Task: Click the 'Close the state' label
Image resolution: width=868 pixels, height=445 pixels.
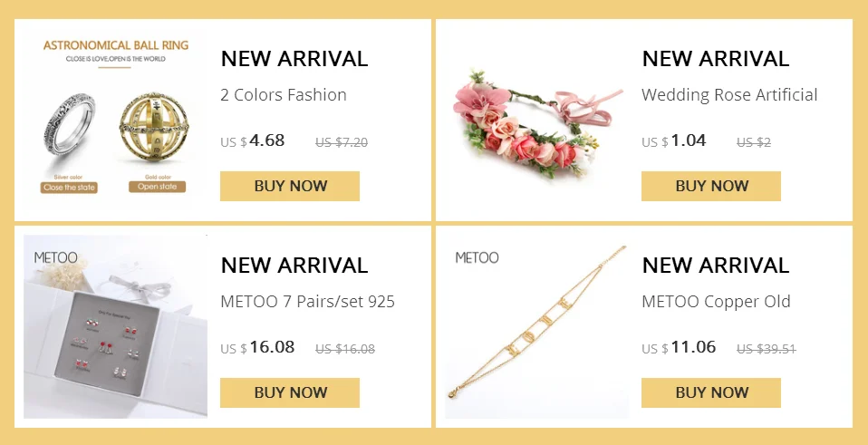Action: click(69, 188)
